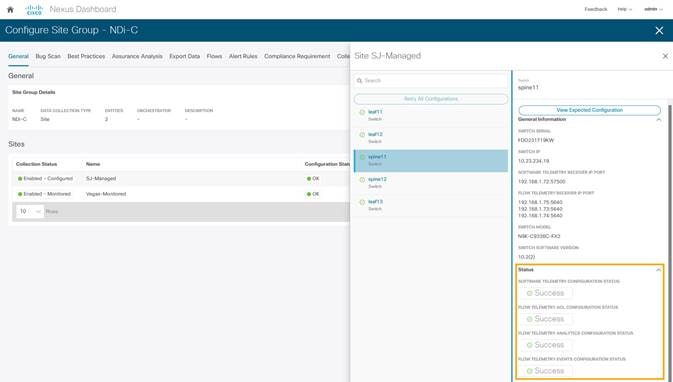The image size is (673, 382).
Task: Select leaf13 switch in list
Action: tap(430, 205)
